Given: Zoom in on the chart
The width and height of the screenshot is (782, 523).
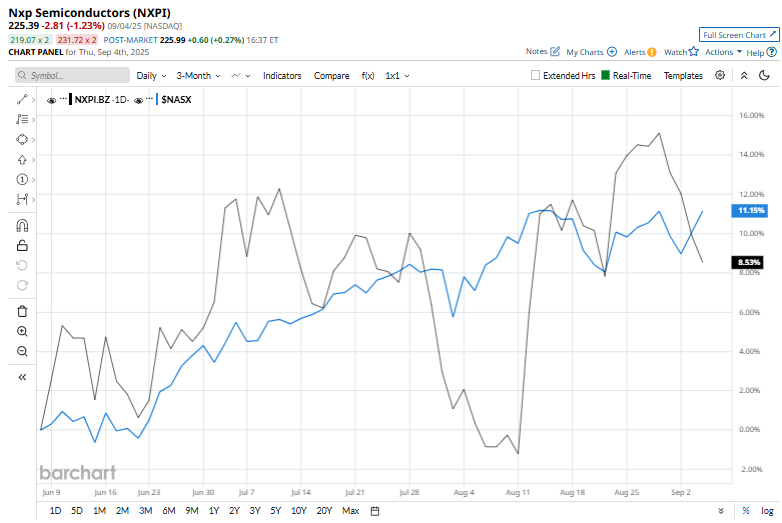Looking at the screenshot, I should [x=22, y=331].
